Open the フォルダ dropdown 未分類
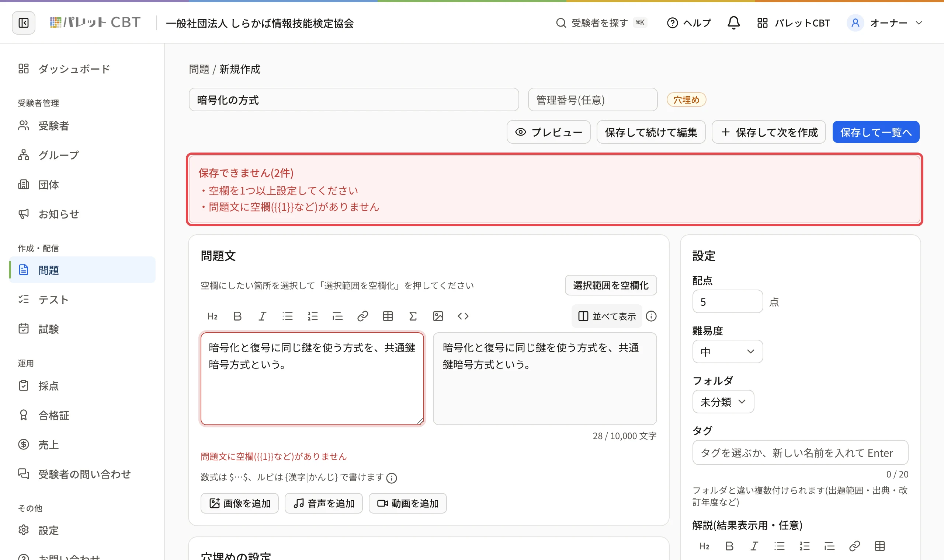Image resolution: width=944 pixels, height=560 pixels. tap(723, 402)
